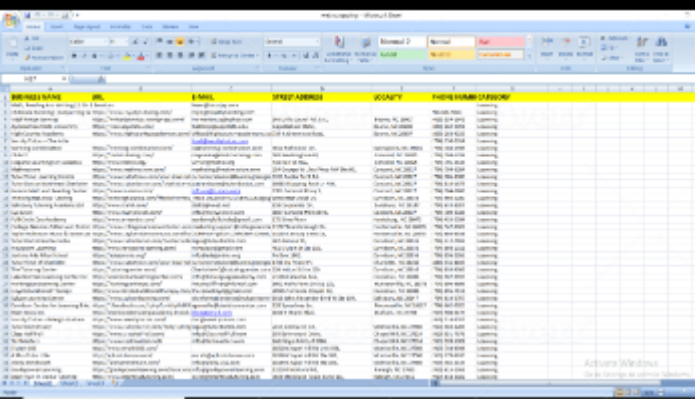Expand the cell styles gallery More arrow

click(x=529, y=56)
